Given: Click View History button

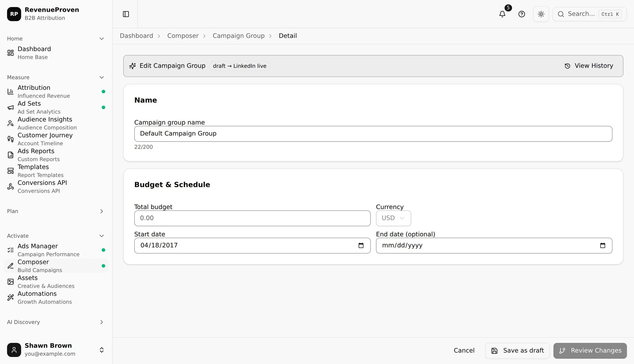Looking at the screenshot, I should tap(589, 66).
